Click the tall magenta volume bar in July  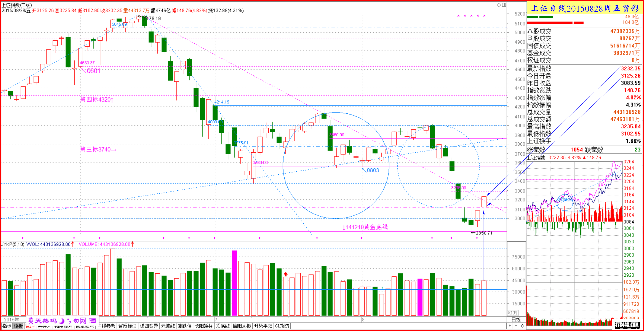[234, 283]
